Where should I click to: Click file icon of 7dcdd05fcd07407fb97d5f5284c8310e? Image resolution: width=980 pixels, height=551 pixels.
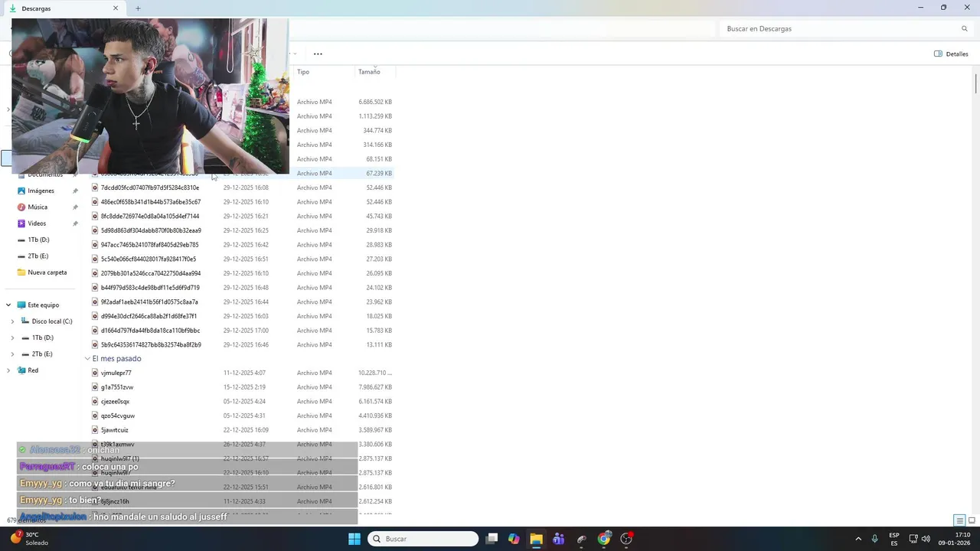coord(95,187)
